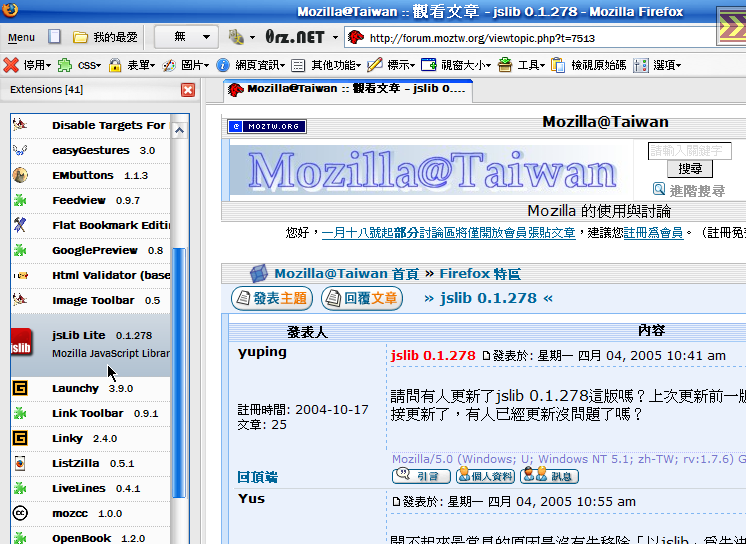This screenshot has width=746, height=544.
Task: Open the 視窗大小 resize menu
Action: pyautogui.click(x=466, y=65)
